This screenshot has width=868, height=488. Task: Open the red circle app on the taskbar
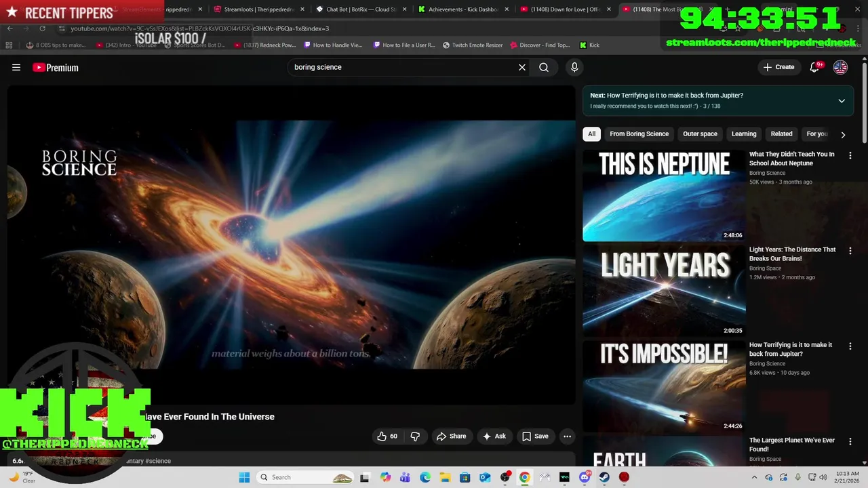[624, 477]
